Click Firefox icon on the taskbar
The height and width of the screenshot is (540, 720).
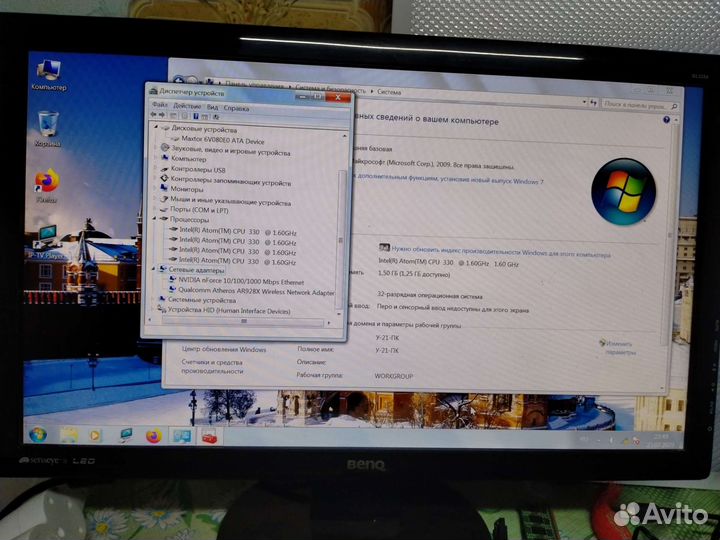coord(154,435)
